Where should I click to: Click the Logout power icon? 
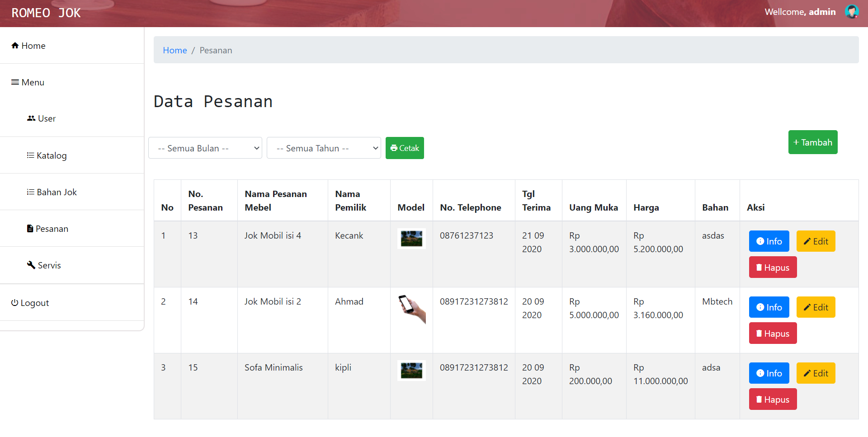click(x=14, y=303)
